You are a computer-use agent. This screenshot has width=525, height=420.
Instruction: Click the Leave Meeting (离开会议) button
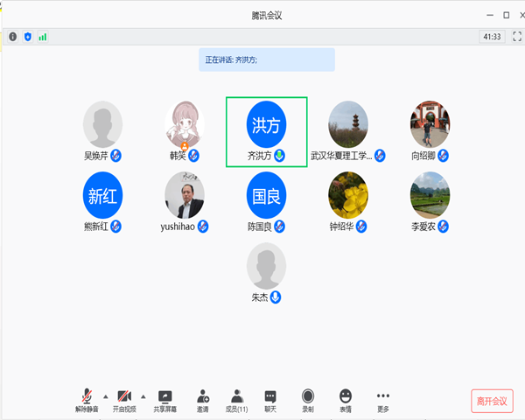(x=491, y=401)
